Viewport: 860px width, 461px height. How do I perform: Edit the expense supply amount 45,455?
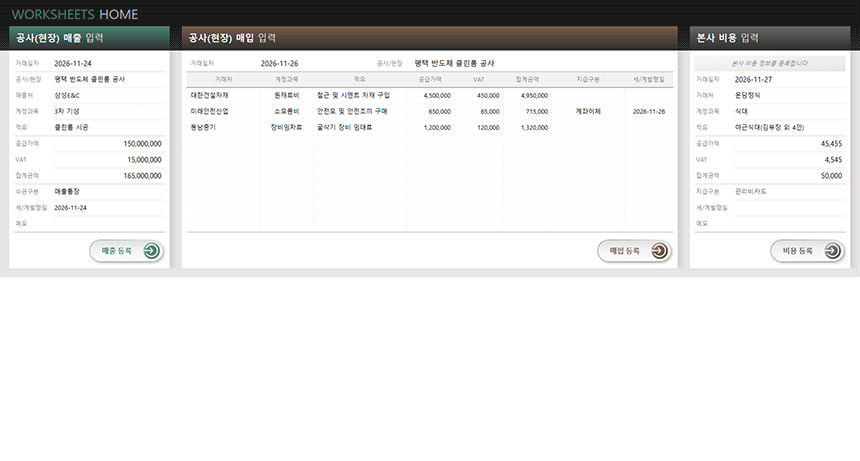tap(789, 144)
